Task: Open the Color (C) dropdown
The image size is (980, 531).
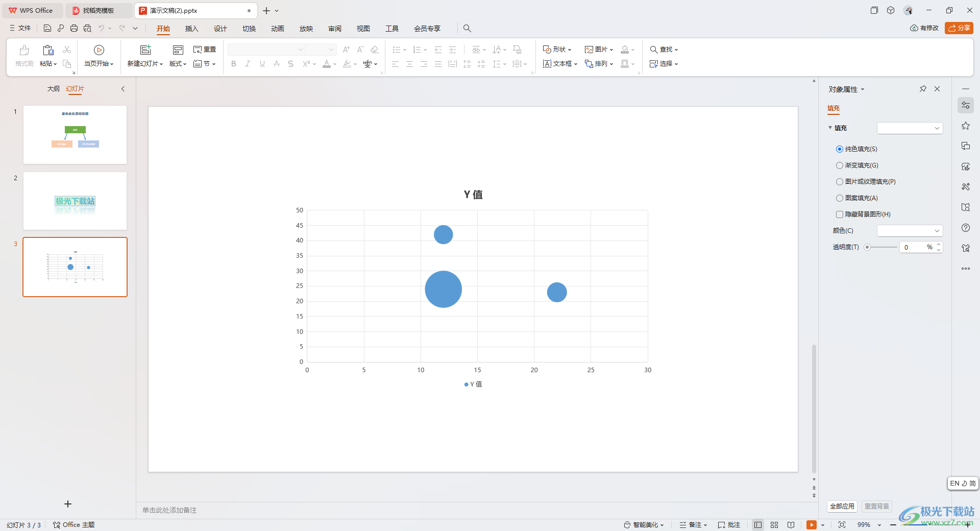Action: coord(910,231)
